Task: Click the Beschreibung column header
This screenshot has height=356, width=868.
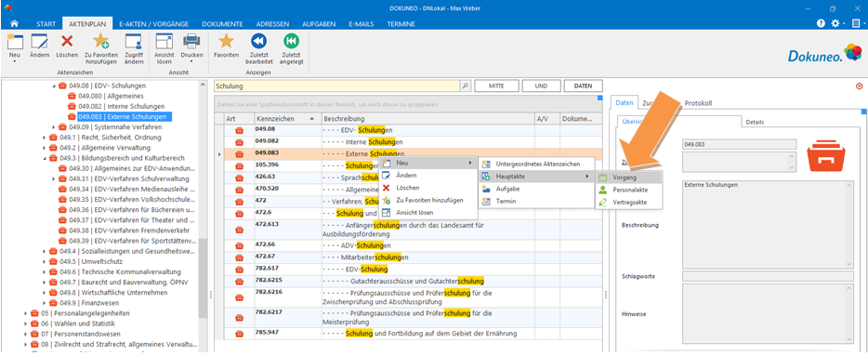Action: tap(427, 119)
